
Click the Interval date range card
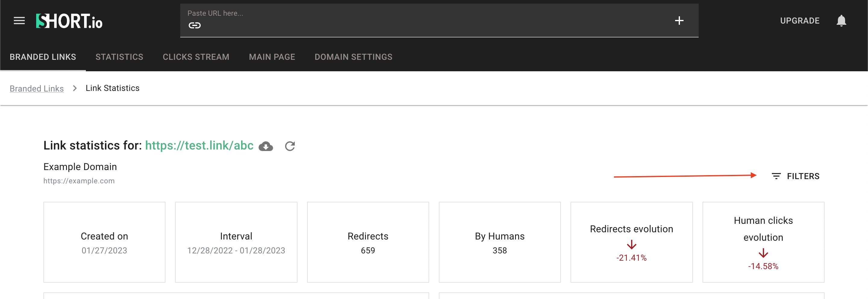coord(236,242)
